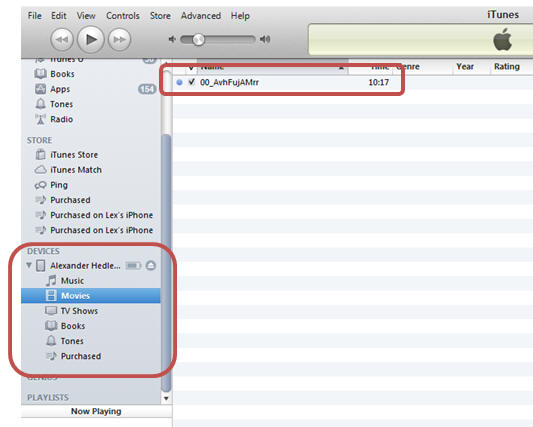Click the blue dot beside 00_AvhFujAMrr

(179, 82)
